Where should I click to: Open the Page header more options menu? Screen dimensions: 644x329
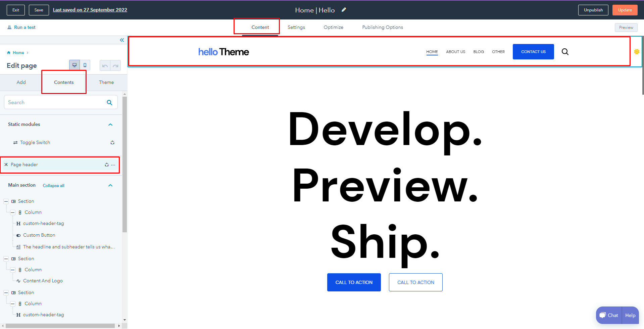[113, 165]
